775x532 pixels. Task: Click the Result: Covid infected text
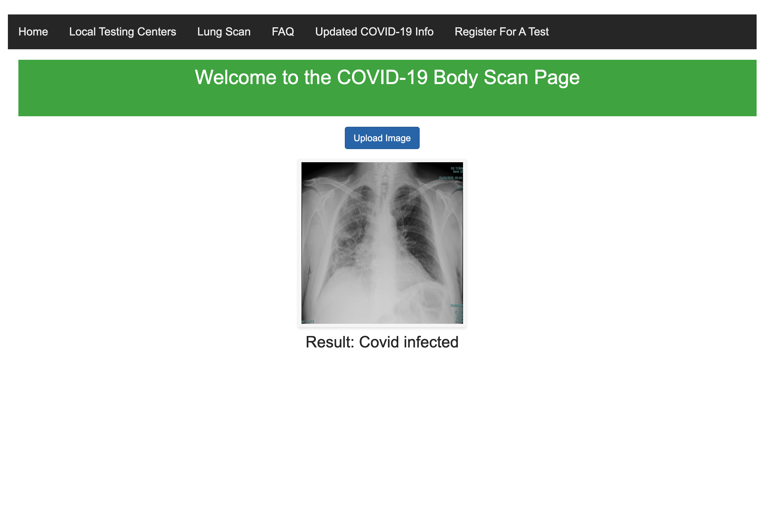tap(382, 342)
